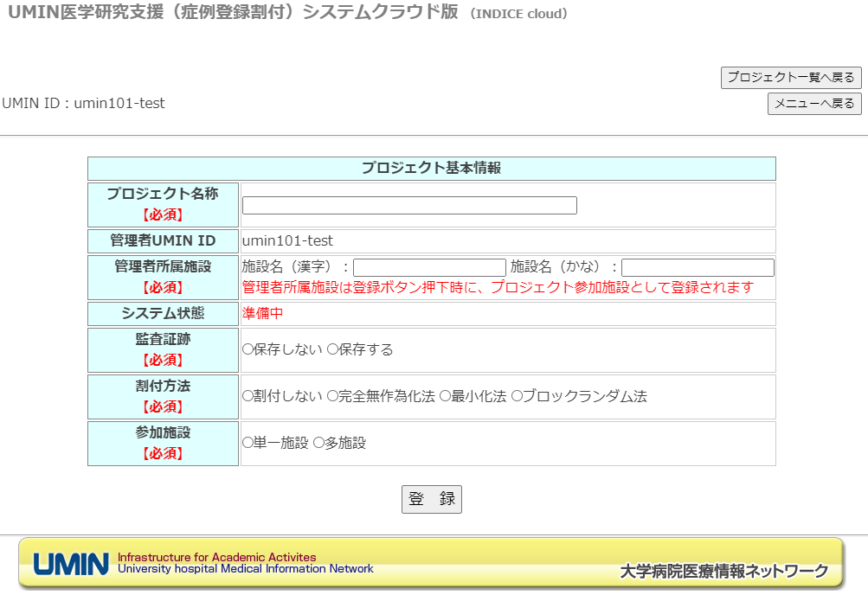Choose 単一施設 for participating facilities
The image size is (868, 595).
[247, 443]
